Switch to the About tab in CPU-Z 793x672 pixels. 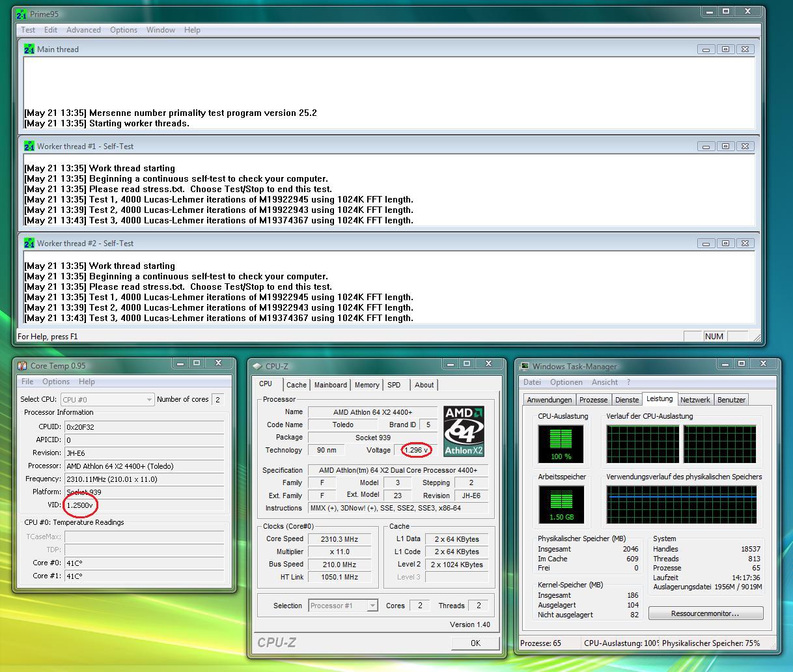(x=424, y=385)
